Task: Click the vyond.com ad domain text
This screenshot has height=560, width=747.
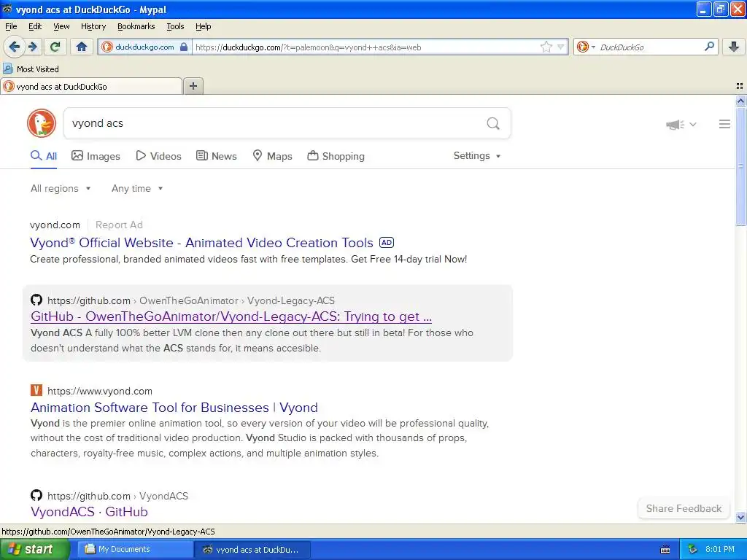Action: [55, 225]
